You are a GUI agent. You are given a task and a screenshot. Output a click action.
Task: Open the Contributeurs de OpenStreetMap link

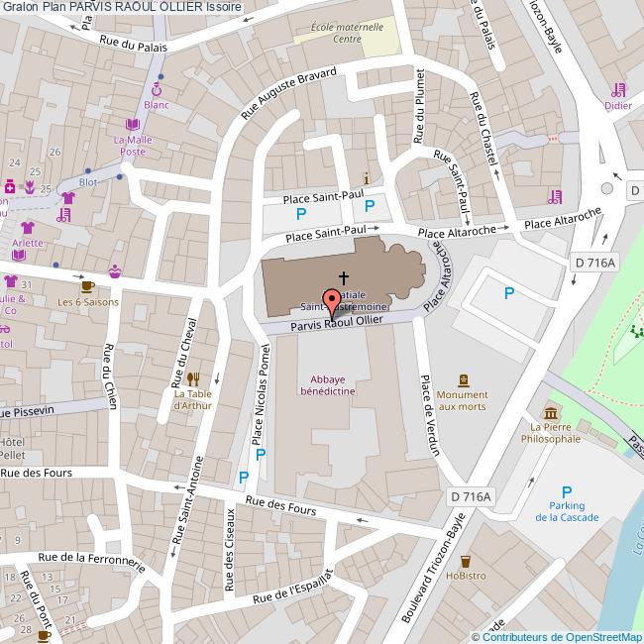tap(557, 636)
